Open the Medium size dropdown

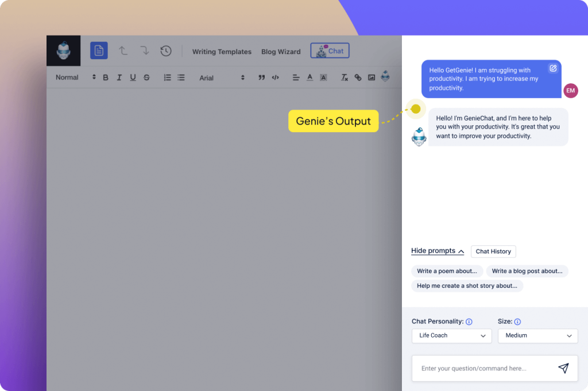(x=537, y=335)
